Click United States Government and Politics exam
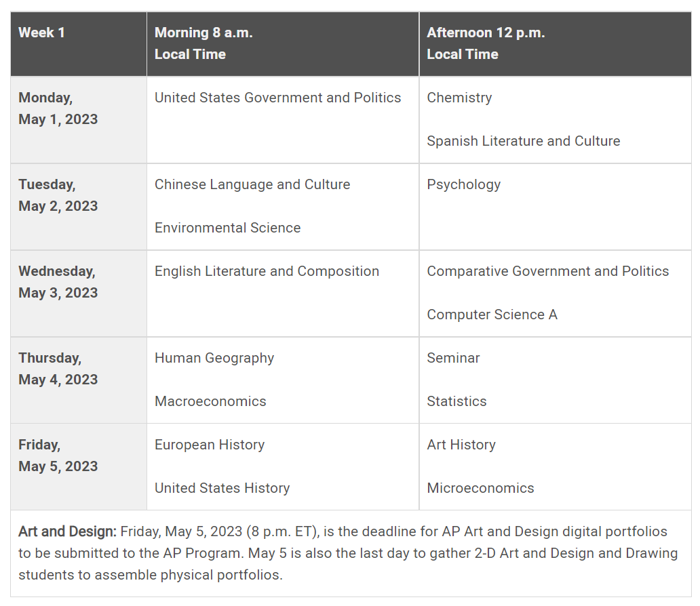 [x=277, y=98]
